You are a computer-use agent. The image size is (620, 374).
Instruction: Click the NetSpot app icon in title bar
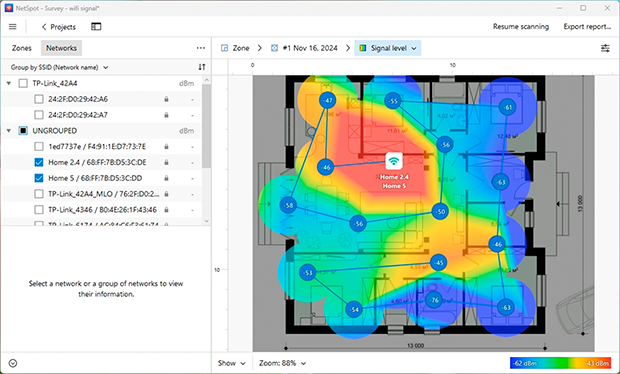(9, 8)
